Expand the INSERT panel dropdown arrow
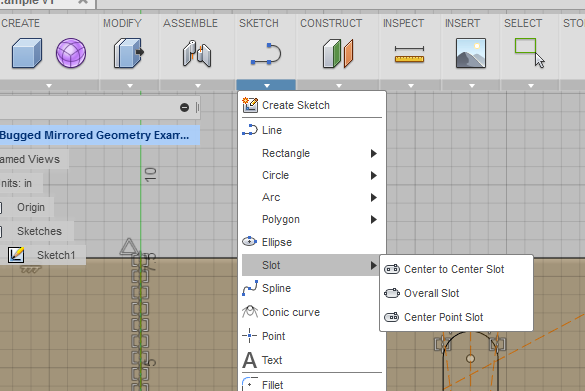Image resolution: width=585 pixels, height=391 pixels. [472, 85]
